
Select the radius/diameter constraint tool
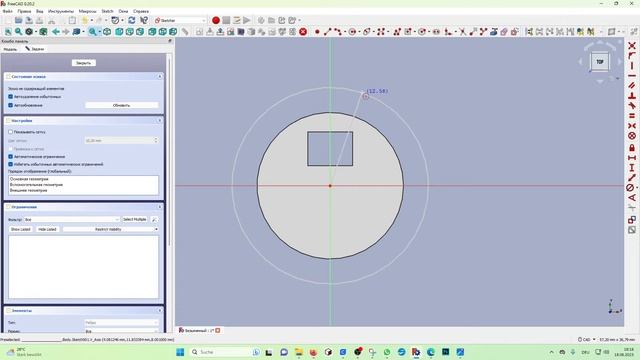pyautogui.click(x=631, y=188)
